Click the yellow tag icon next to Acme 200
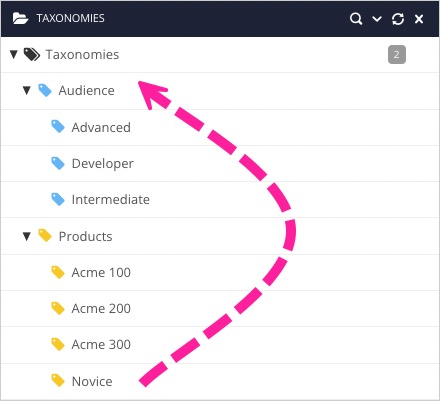The height and width of the screenshot is (401, 440). point(58,308)
